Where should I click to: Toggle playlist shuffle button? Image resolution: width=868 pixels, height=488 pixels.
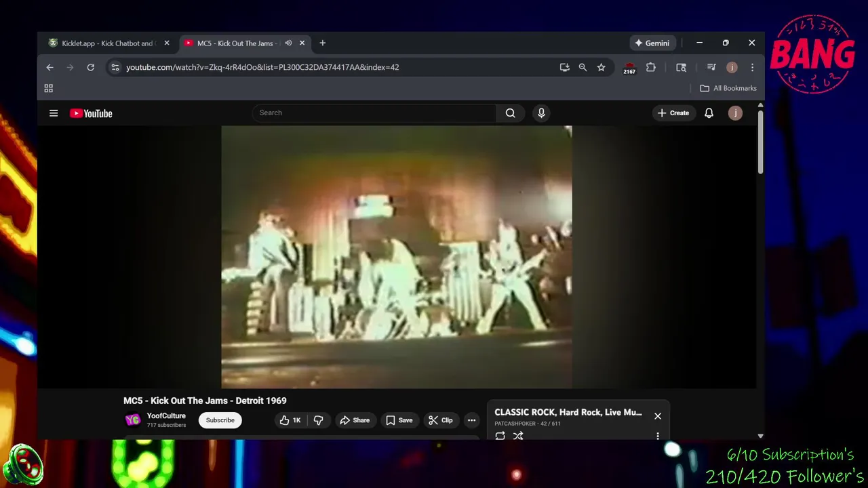518,436
